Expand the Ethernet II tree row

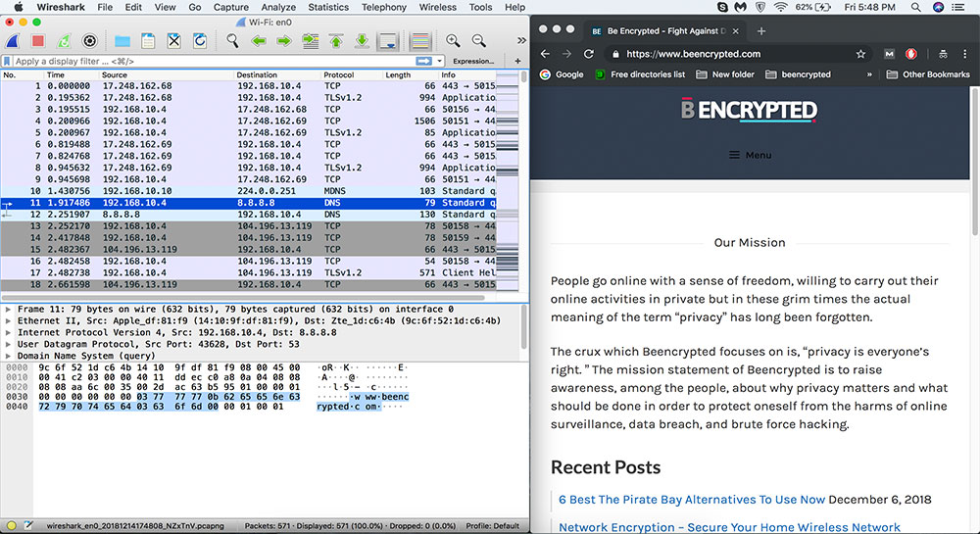coord(8,321)
